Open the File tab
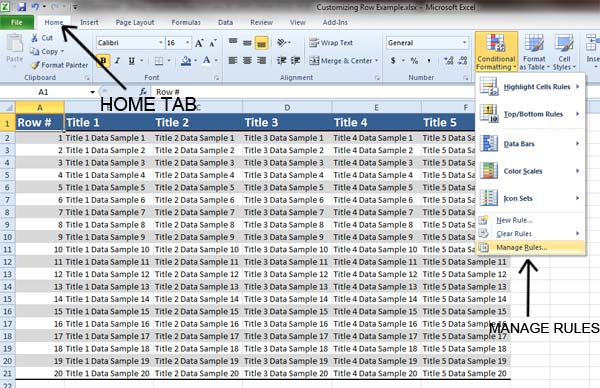This screenshot has width=600, height=388. point(16,22)
